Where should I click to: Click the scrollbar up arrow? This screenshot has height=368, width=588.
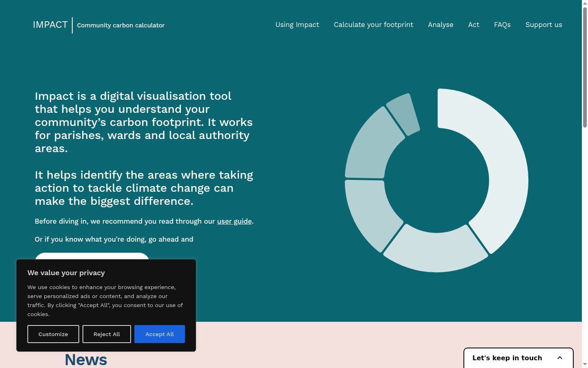point(585,3)
